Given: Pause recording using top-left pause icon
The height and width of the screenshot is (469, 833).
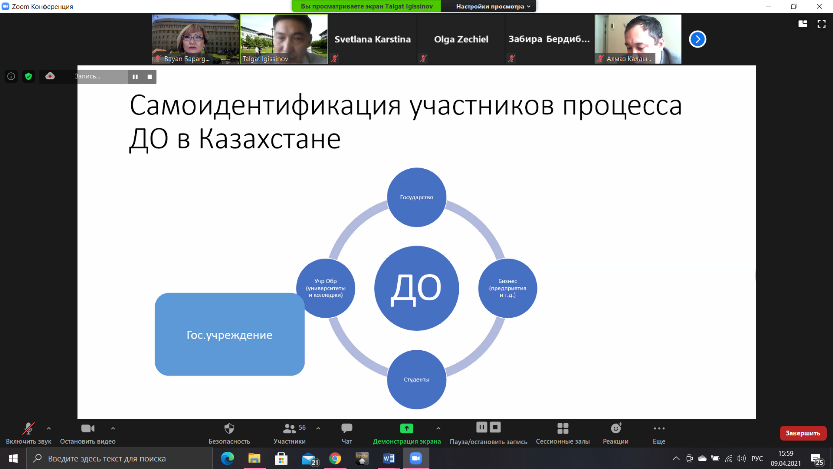Looking at the screenshot, I should click(135, 76).
